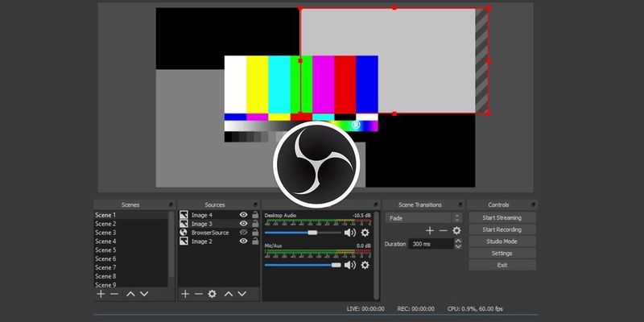Select Scene 5 in the list
Image resolution: width=644 pixels, height=322 pixels.
(x=130, y=250)
